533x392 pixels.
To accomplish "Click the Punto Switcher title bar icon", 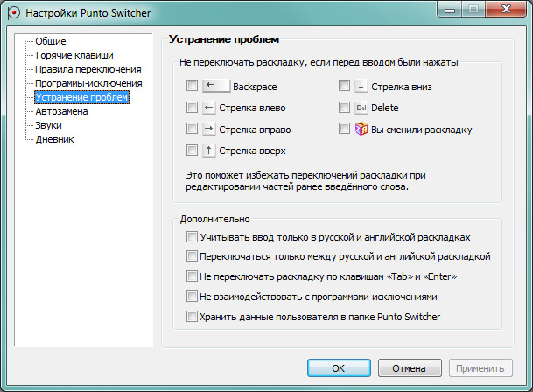I will click(12, 15).
